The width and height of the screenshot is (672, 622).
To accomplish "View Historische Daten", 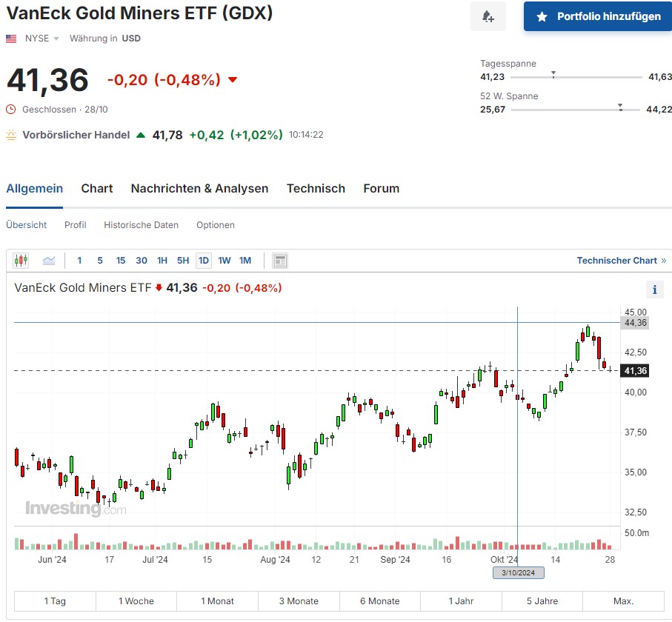I will point(141,225).
